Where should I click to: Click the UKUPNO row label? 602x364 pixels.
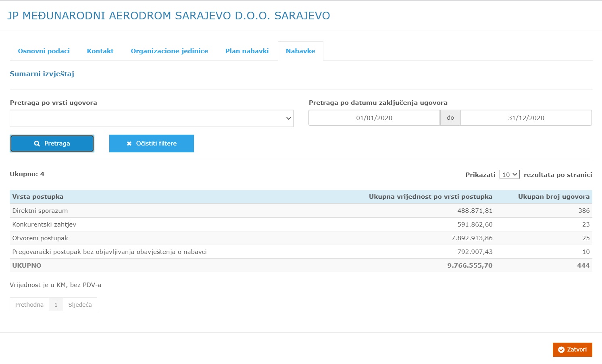click(x=27, y=266)
